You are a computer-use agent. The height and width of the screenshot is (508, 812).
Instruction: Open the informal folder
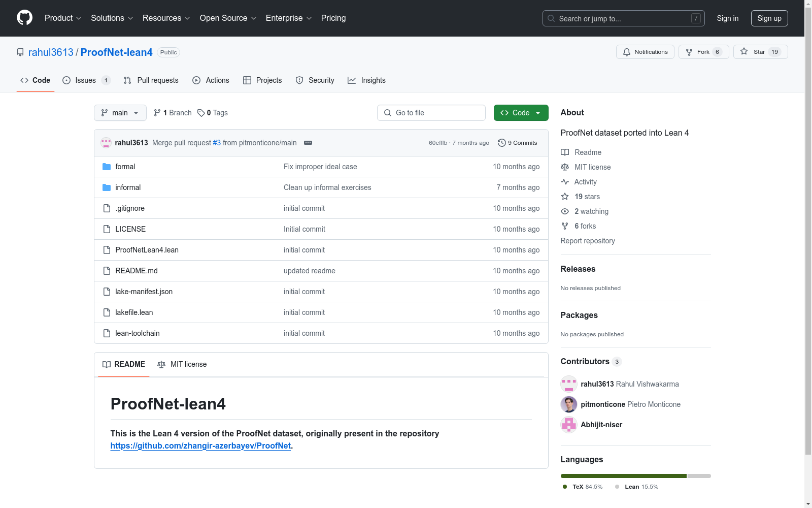click(x=128, y=187)
